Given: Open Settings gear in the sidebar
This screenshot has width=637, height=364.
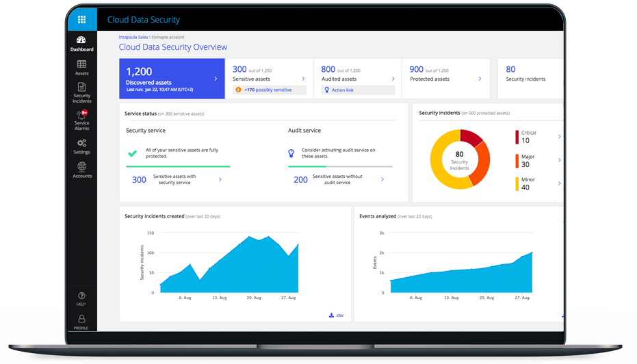Looking at the screenshot, I should click(x=81, y=146).
